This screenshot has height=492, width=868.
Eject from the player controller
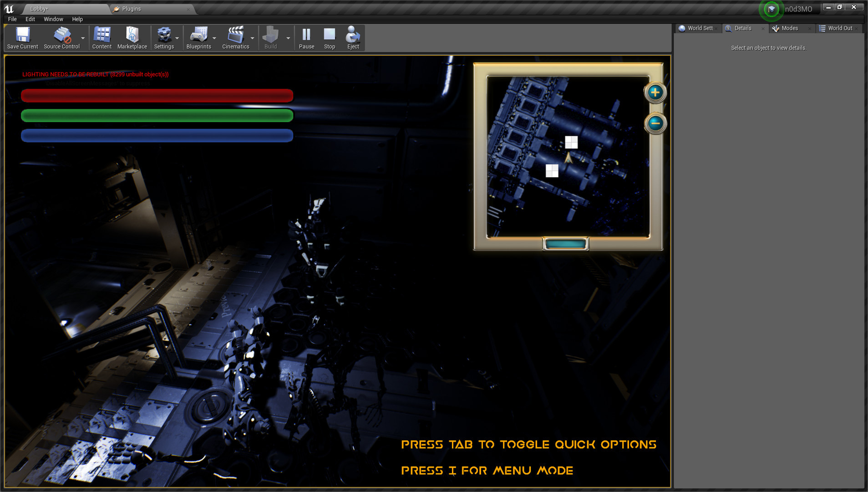click(353, 37)
